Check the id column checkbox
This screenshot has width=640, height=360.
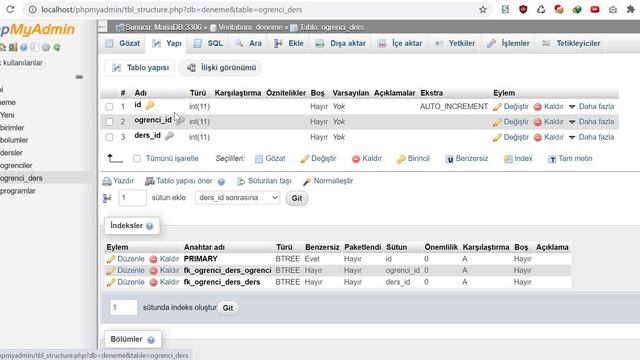coord(109,107)
